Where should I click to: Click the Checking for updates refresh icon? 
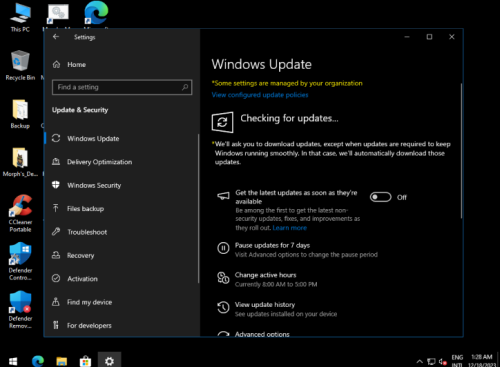click(x=222, y=122)
